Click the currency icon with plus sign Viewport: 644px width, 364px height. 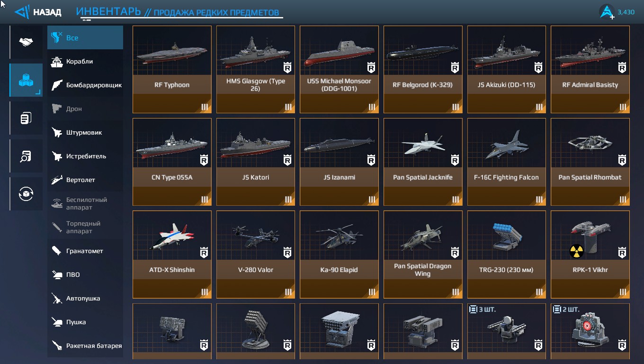607,12
